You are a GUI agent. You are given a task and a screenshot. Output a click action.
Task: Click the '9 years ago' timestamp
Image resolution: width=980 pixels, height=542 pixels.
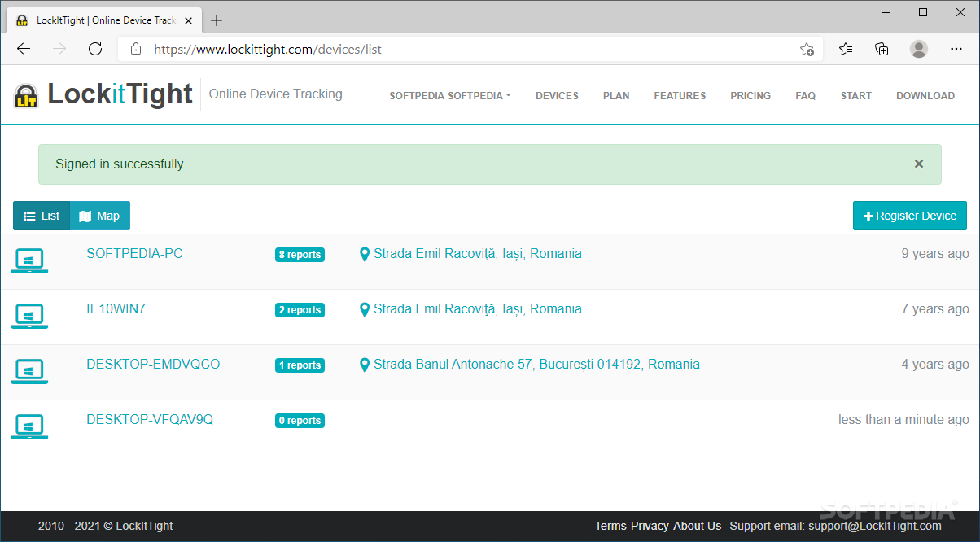[935, 254]
